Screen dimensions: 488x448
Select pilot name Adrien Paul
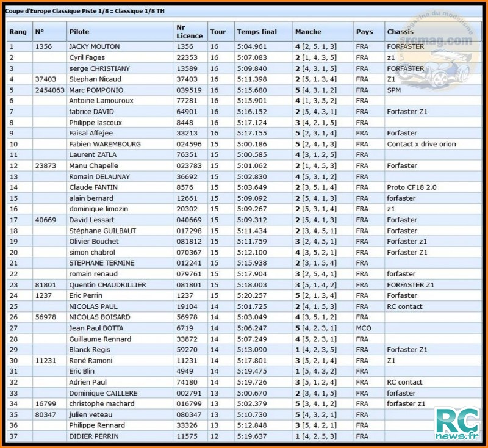click(88, 382)
